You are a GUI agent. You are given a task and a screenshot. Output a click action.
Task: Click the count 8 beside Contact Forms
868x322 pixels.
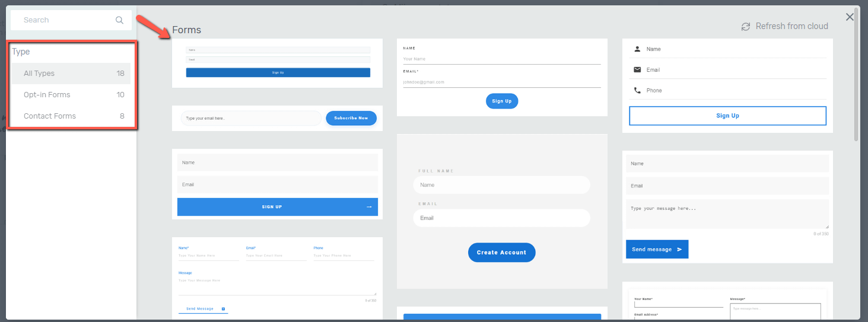(122, 116)
